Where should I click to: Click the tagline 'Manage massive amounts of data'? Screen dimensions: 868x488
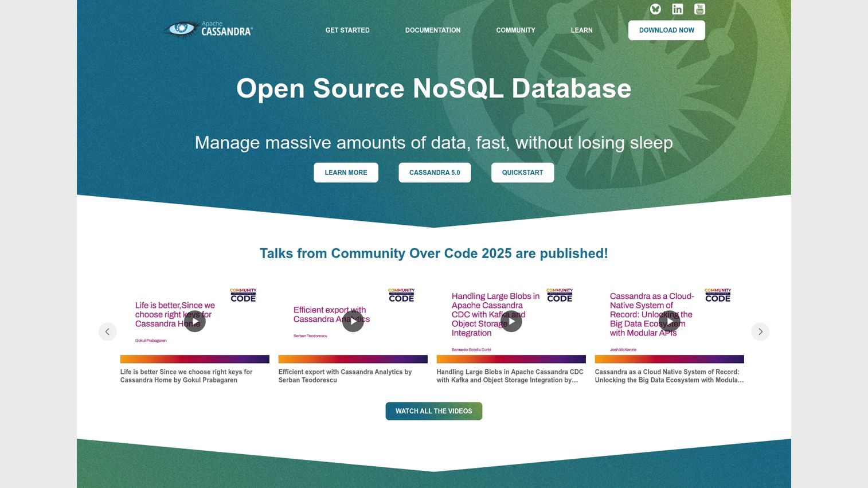(434, 142)
